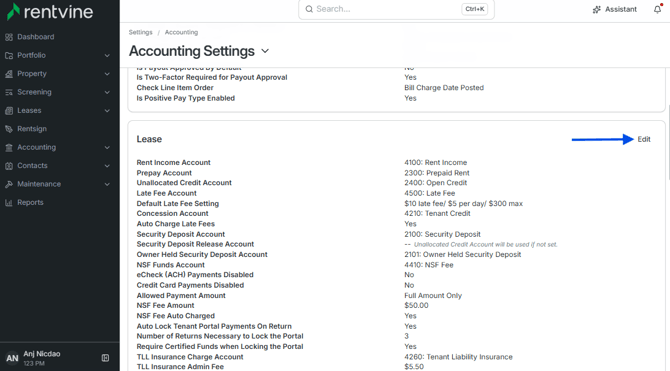The width and height of the screenshot is (670, 371).
Task: Click the Maintenance wrench icon
Action: tap(9, 184)
